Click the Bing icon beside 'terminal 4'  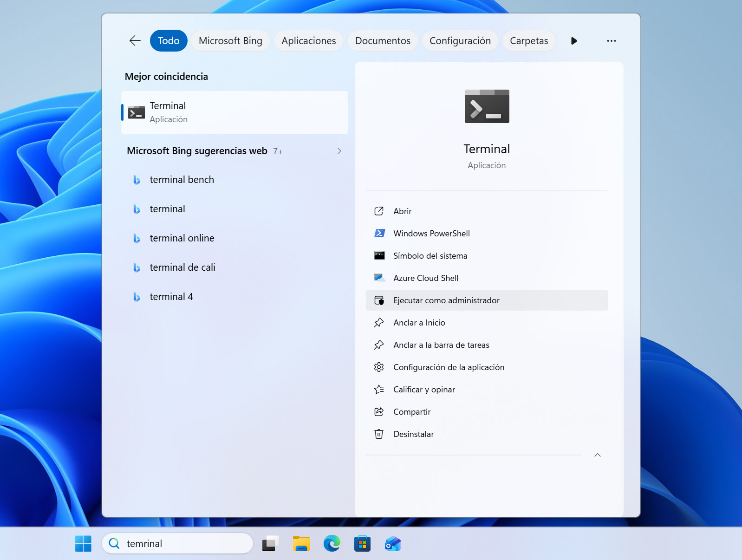(137, 297)
